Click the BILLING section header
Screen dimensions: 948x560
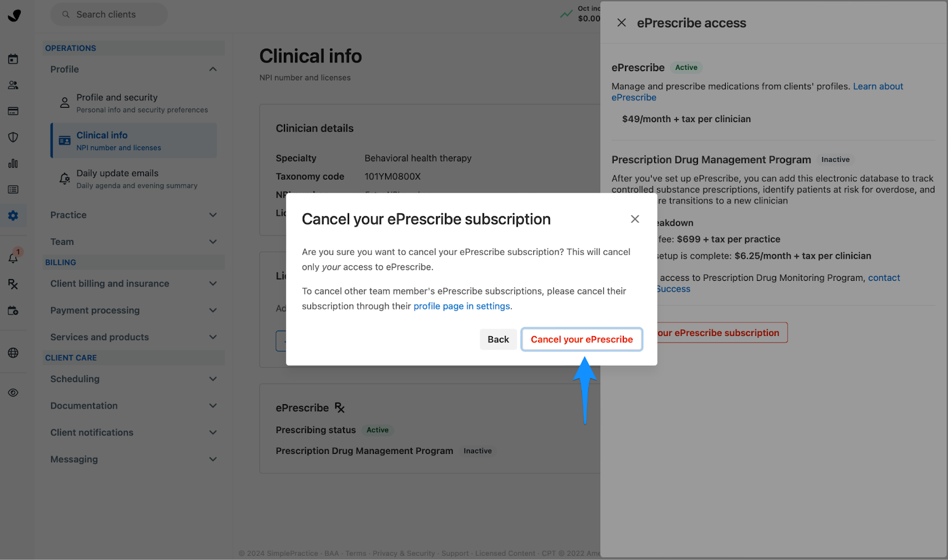[x=60, y=262]
